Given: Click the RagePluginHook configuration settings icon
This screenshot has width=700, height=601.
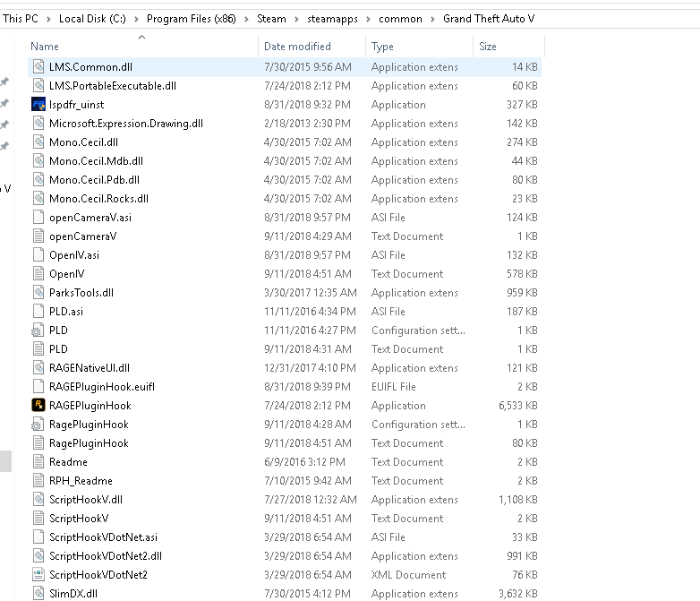Looking at the screenshot, I should coord(38,424).
